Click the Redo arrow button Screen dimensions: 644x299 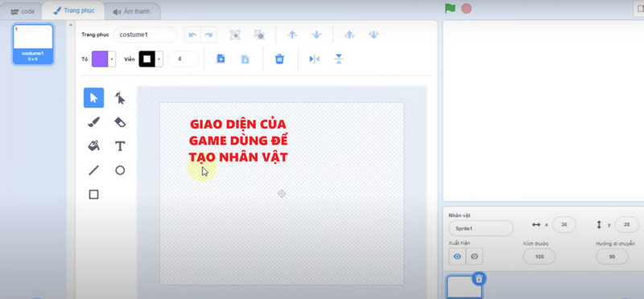(x=208, y=35)
